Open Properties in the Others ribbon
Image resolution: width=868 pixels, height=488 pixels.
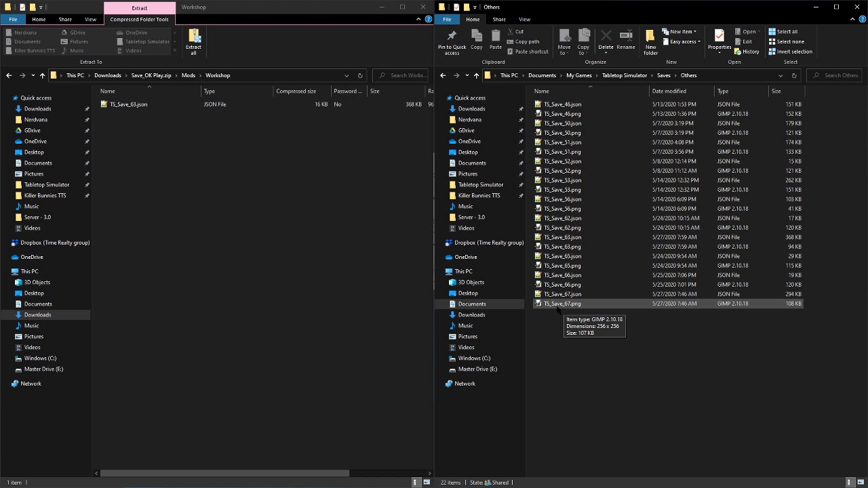719,40
